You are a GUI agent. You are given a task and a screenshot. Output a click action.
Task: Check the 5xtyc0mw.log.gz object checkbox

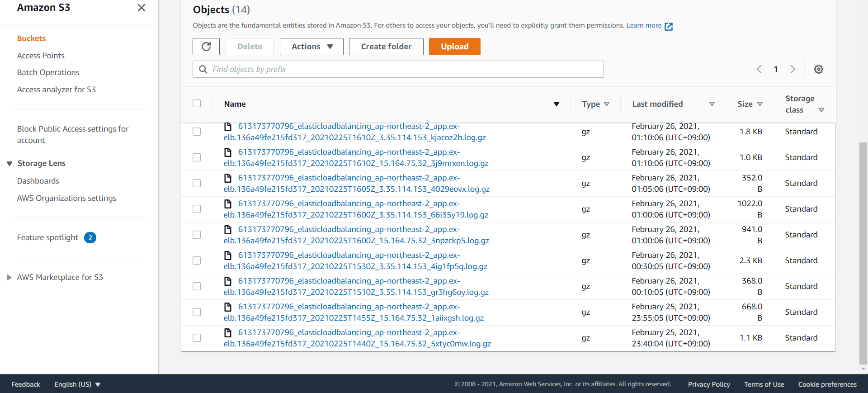tap(197, 338)
